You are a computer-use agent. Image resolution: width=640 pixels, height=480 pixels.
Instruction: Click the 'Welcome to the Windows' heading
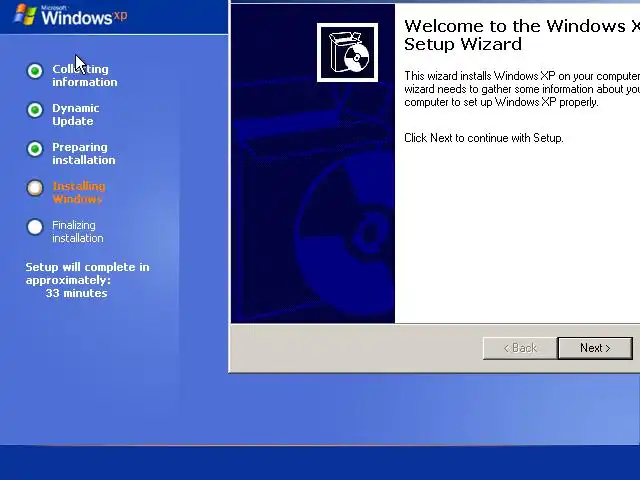pos(522,35)
